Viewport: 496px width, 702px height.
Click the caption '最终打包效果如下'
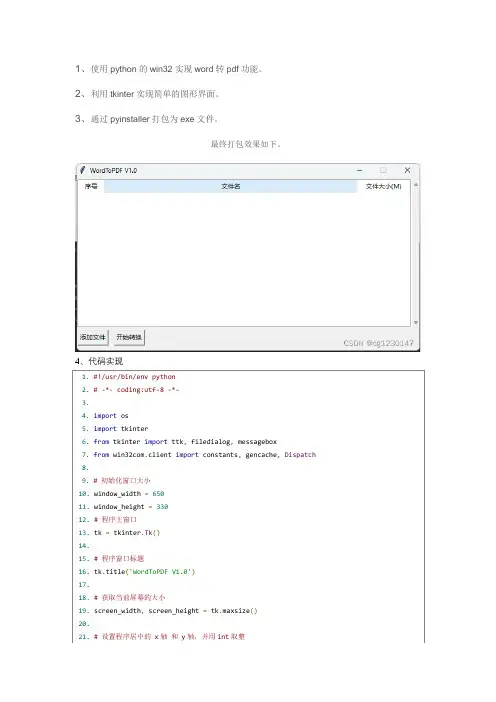pos(246,144)
